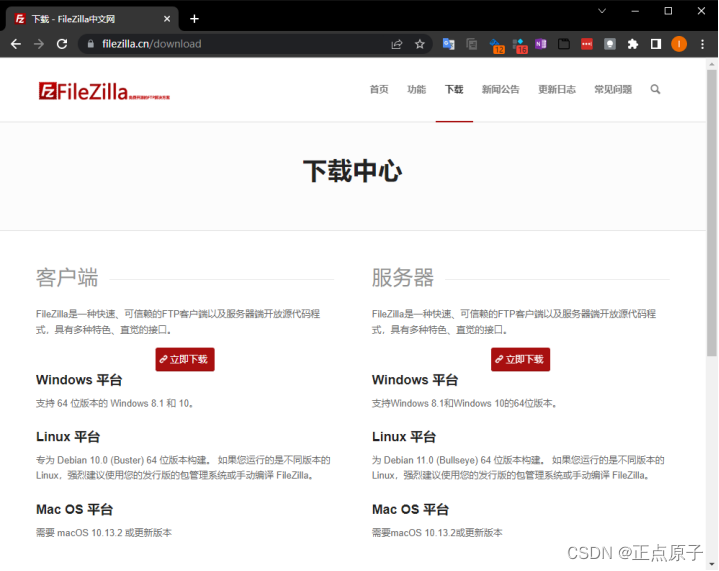Click the gray rounded square extension icon
Screen dimensions: 719x571
click(609, 44)
